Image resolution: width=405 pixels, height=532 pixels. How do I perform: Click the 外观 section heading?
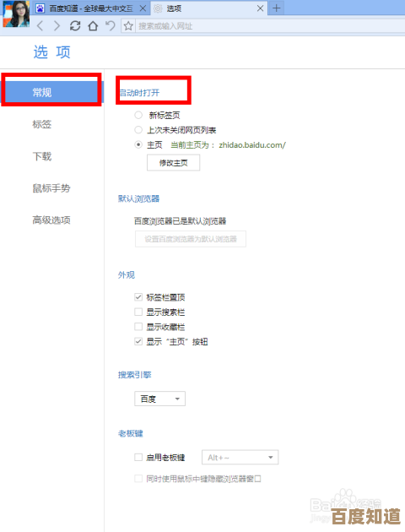tap(127, 274)
